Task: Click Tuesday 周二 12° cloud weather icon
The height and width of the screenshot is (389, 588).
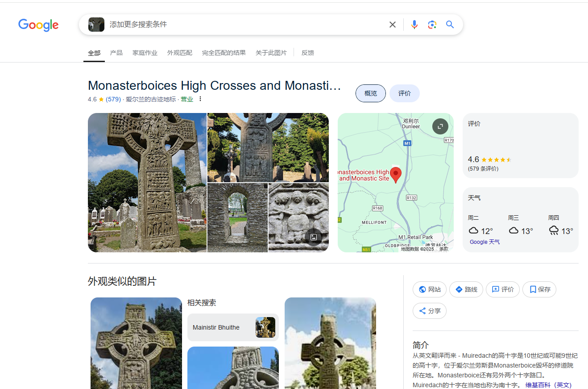Action: click(473, 230)
